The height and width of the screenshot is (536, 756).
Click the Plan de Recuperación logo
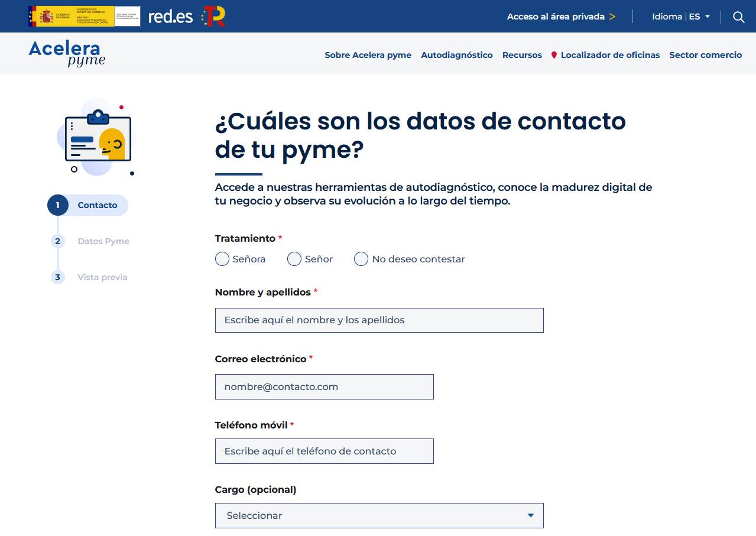213,17
